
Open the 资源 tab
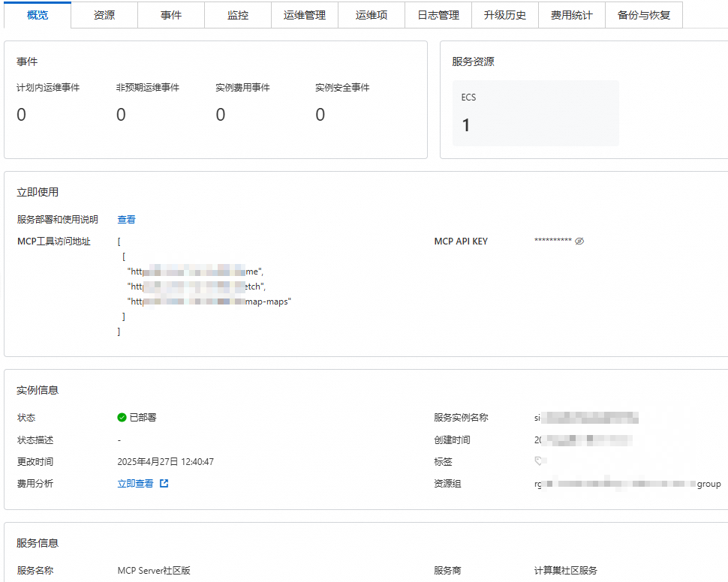click(x=104, y=15)
